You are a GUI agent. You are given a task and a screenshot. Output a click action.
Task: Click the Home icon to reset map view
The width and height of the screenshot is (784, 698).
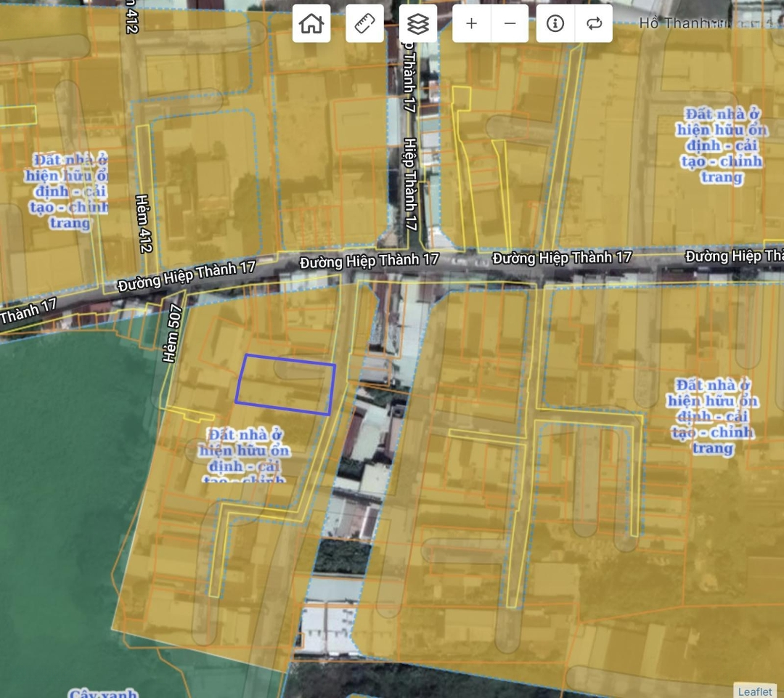(x=311, y=24)
